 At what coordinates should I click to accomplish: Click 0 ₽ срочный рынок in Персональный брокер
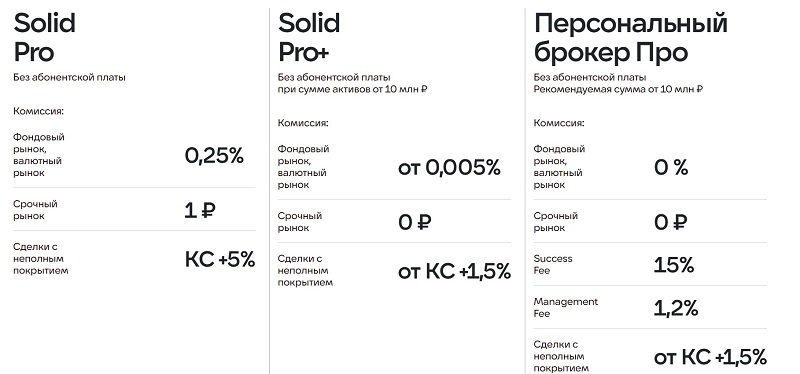coord(670,222)
